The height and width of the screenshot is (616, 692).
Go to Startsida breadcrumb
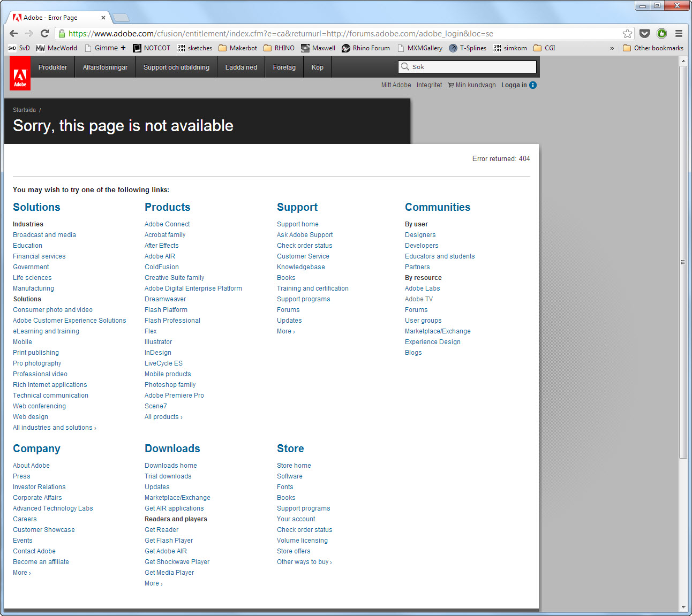click(x=24, y=110)
